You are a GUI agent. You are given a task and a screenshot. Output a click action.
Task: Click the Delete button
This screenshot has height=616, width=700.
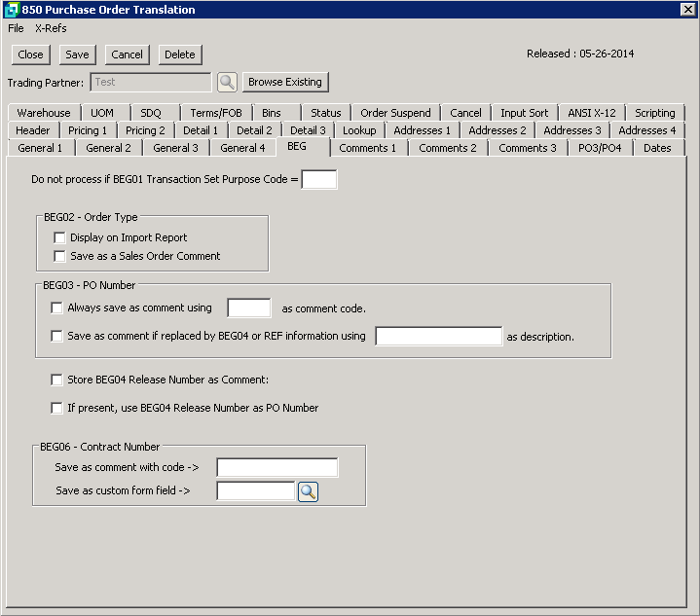point(179,54)
